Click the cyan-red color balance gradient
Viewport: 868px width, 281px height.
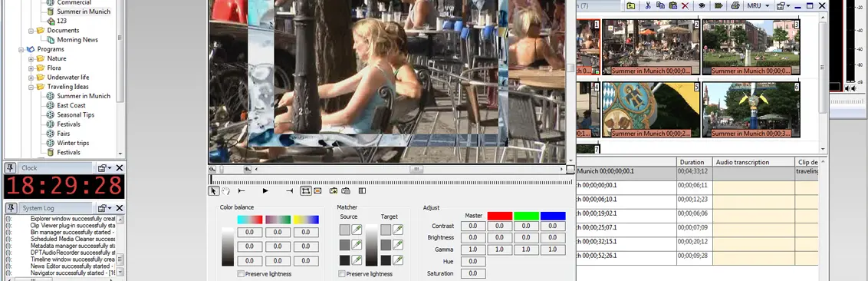250,220
